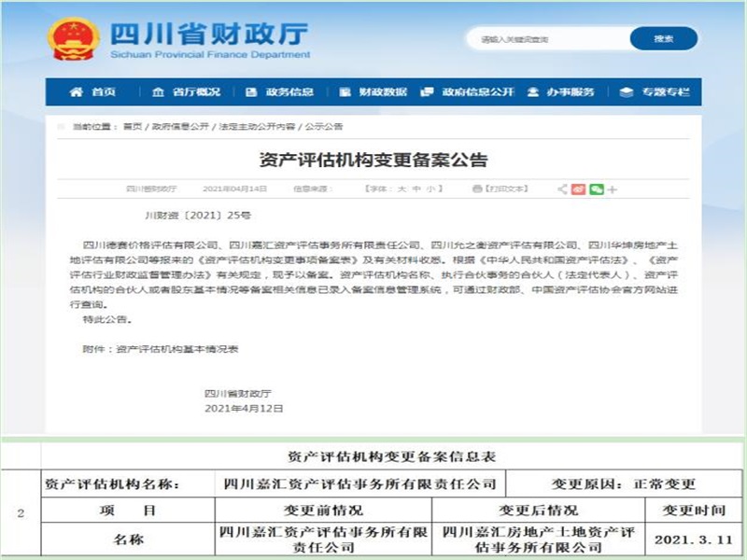Image resolution: width=747 pixels, height=560 pixels.
Task: Click the share icon
Action: coord(563,189)
